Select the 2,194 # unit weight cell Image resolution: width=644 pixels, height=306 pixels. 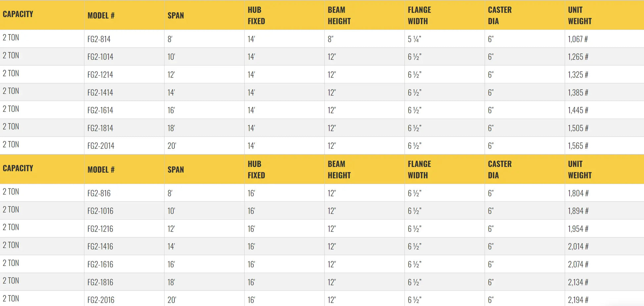click(578, 300)
